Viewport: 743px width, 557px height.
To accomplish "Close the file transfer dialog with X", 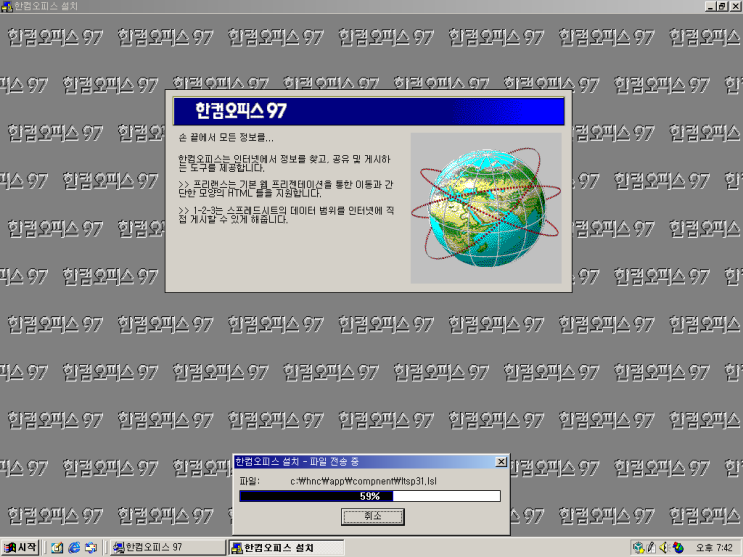I will click(x=501, y=462).
